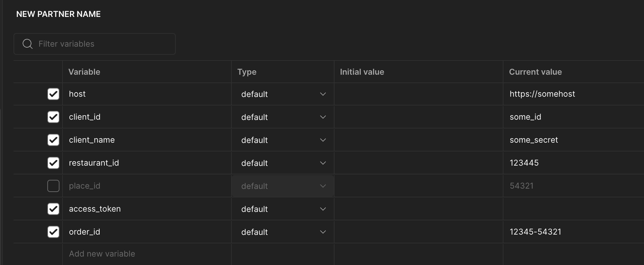Uncheck the host variable checkbox

[53, 94]
